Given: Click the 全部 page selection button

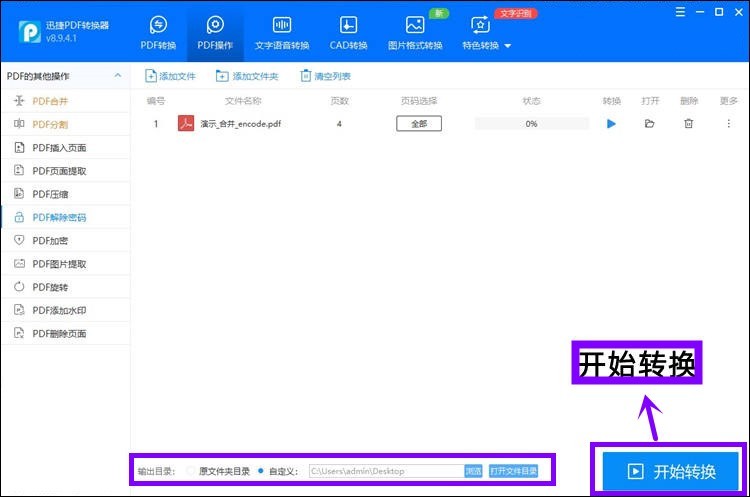Looking at the screenshot, I should (419, 124).
